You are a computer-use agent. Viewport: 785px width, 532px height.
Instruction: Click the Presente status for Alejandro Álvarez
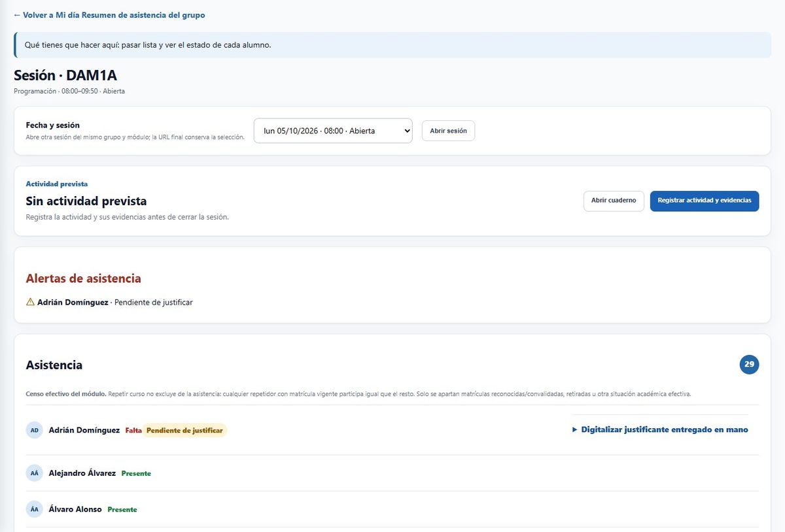(136, 473)
